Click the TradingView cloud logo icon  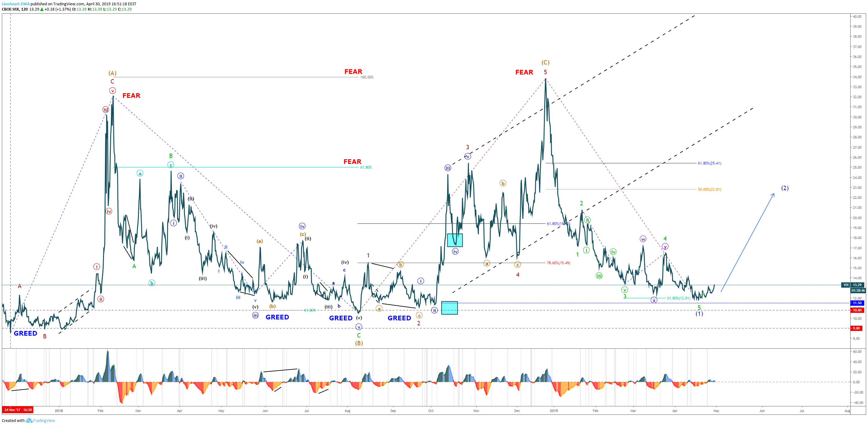tap(29, 421)
